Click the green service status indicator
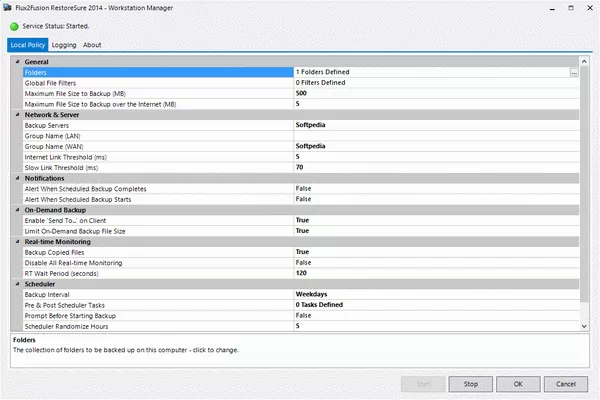The height and width of the screenshot is (400, 600). pyautogui.click(x=14, y=26)
